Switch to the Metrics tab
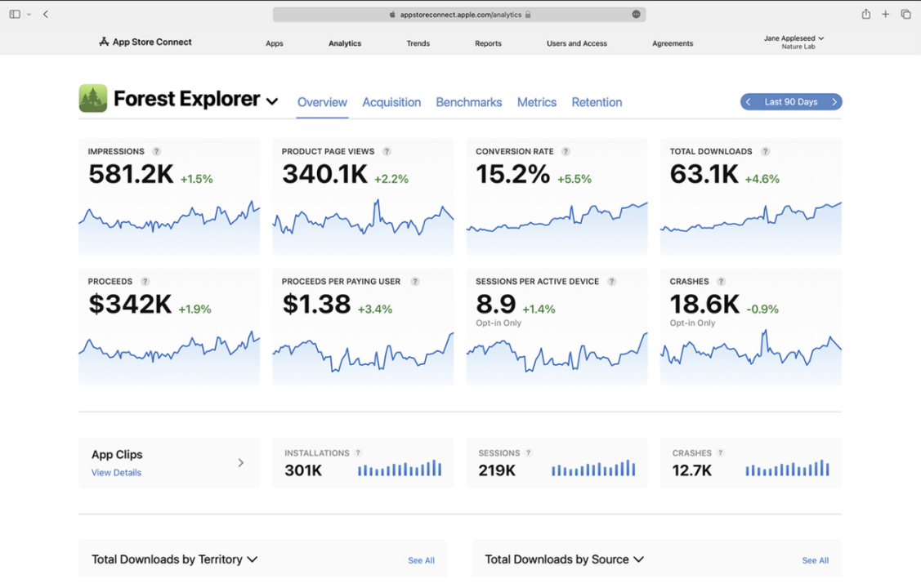This screenshot has width=921, height=588. pos(537,102)
